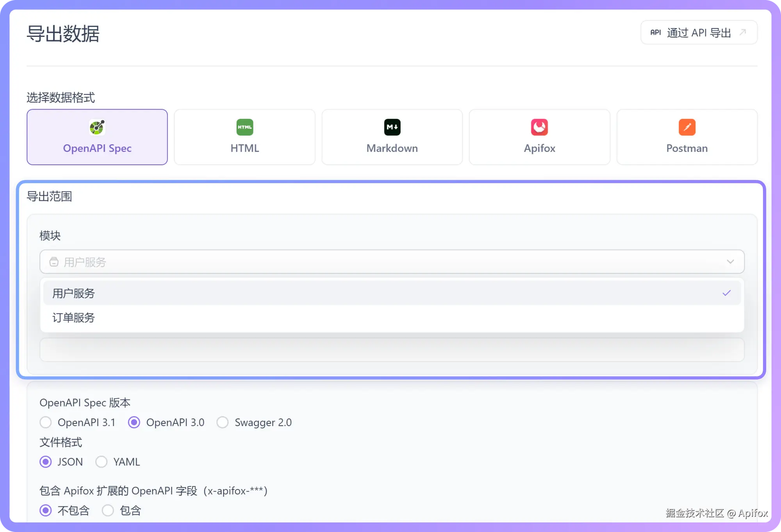
Task: Click the pink Apifox format icon
Action: [539, 127]
